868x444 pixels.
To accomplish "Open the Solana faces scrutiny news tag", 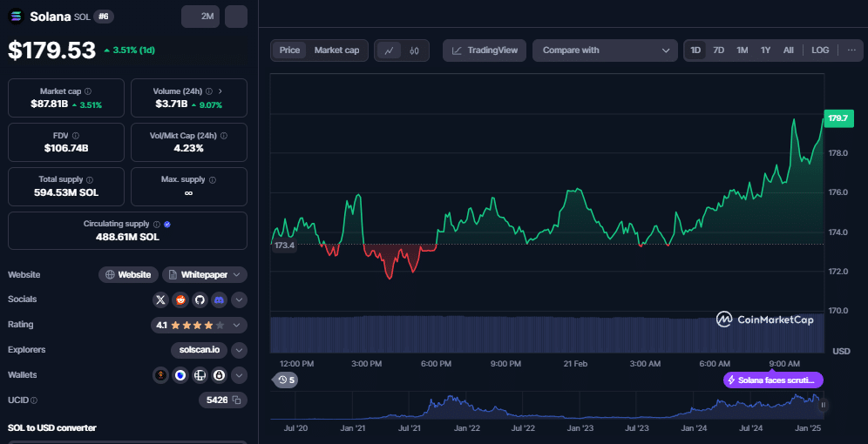I will 773,380.
